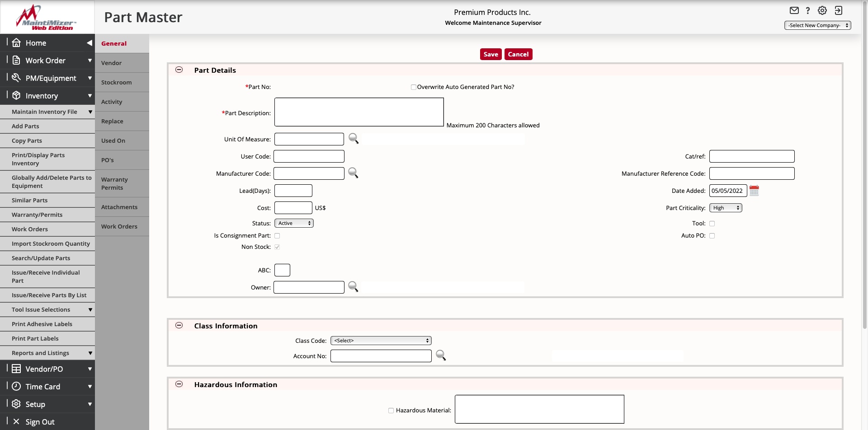This screenshot has height=430, width=868.
Task: Click inside the Part Description field
Action: point(359,112)
